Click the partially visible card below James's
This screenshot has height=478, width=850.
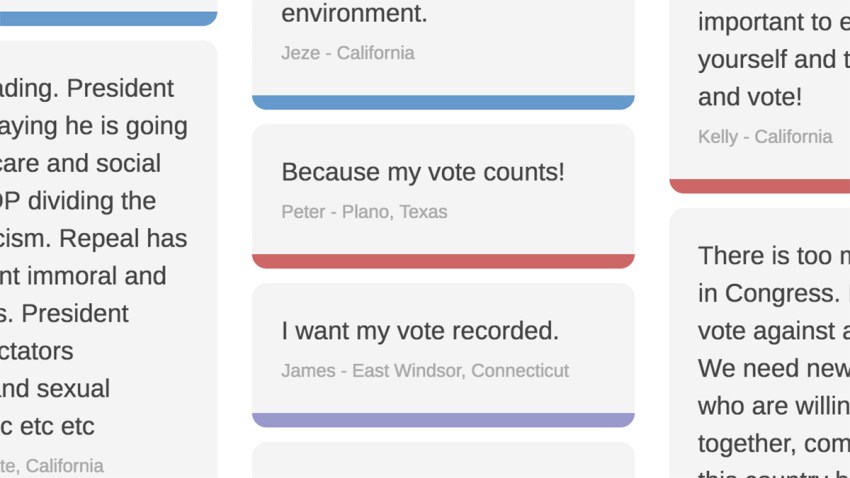tap(443, 460)
